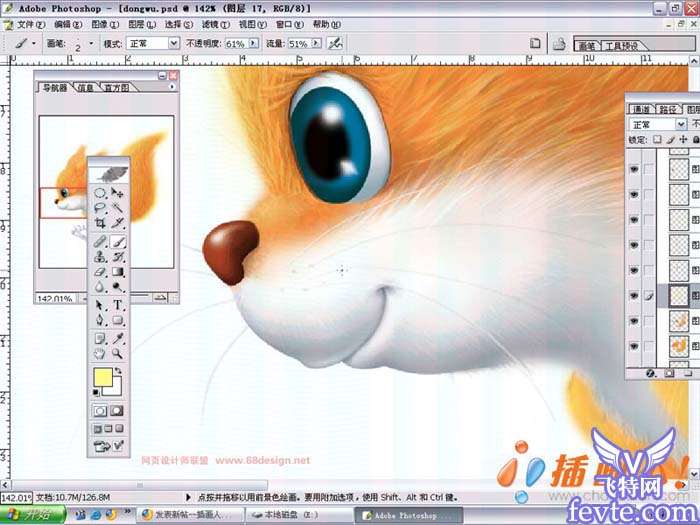Select the Dodge tool
Screen dimensions: 700x525
(117, 286)
